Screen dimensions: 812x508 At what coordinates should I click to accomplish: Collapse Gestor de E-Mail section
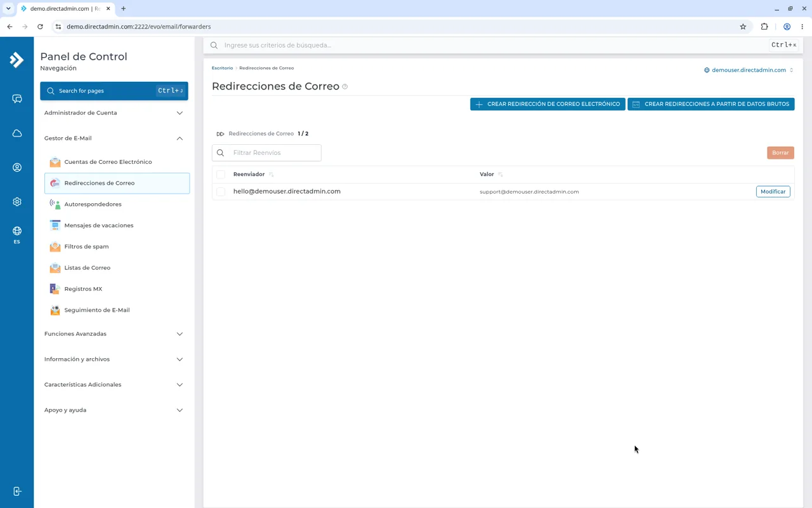114,138
